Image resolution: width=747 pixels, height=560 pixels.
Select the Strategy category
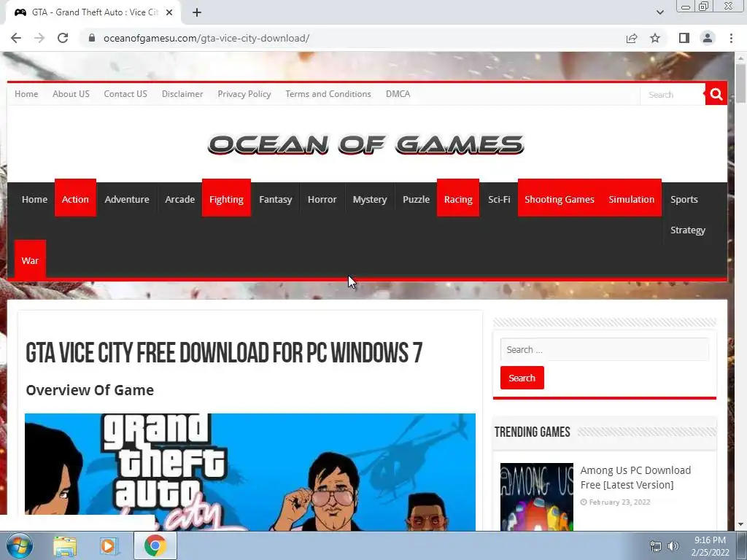pyautogui.click(x=687, y=230)
